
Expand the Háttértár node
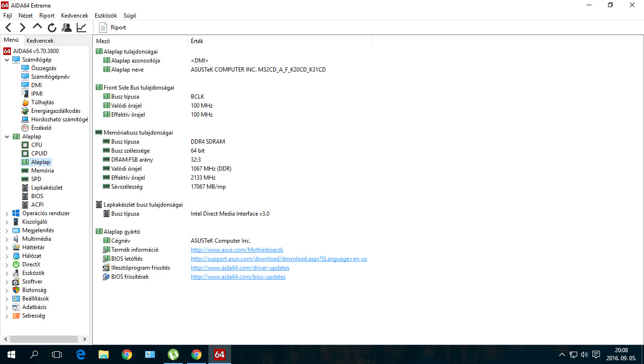pos(7,247)
